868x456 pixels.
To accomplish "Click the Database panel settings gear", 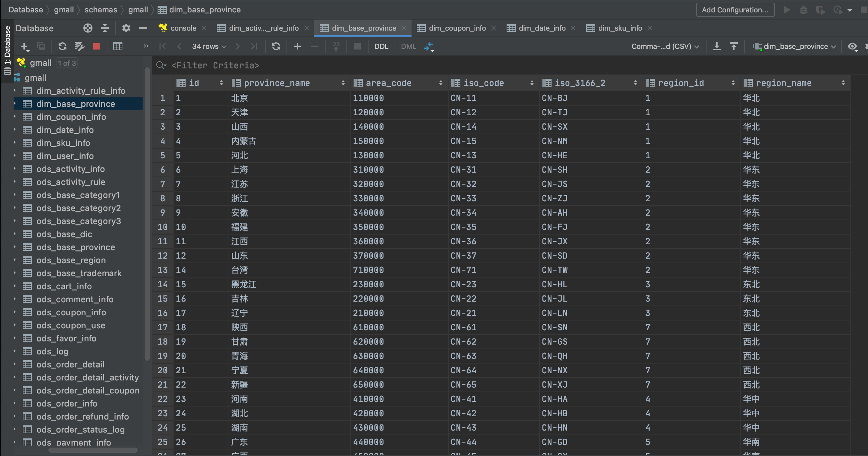I will pyautogui.click(x=126, y=28).
